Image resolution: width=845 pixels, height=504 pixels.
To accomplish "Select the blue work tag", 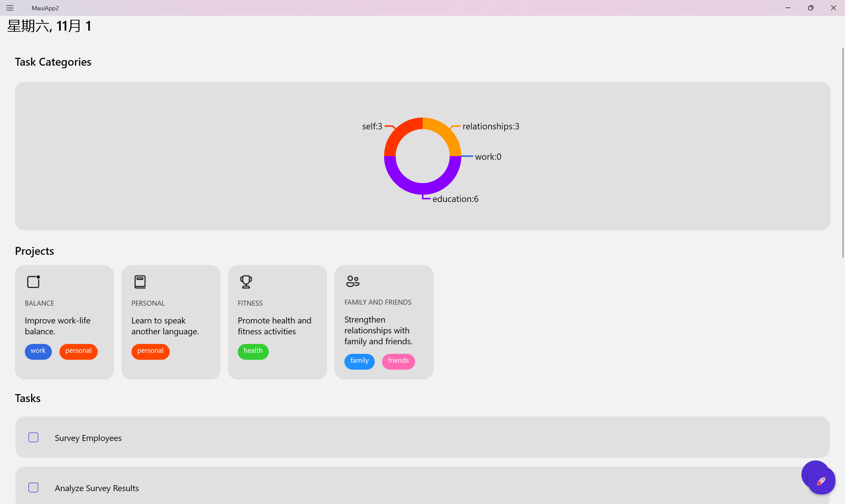I will [x=38, y=351].
